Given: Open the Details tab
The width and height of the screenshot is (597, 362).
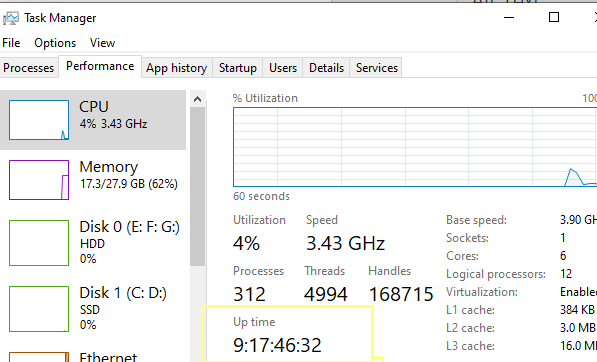Looking at the screenshot, I should [x=326, y=68].
